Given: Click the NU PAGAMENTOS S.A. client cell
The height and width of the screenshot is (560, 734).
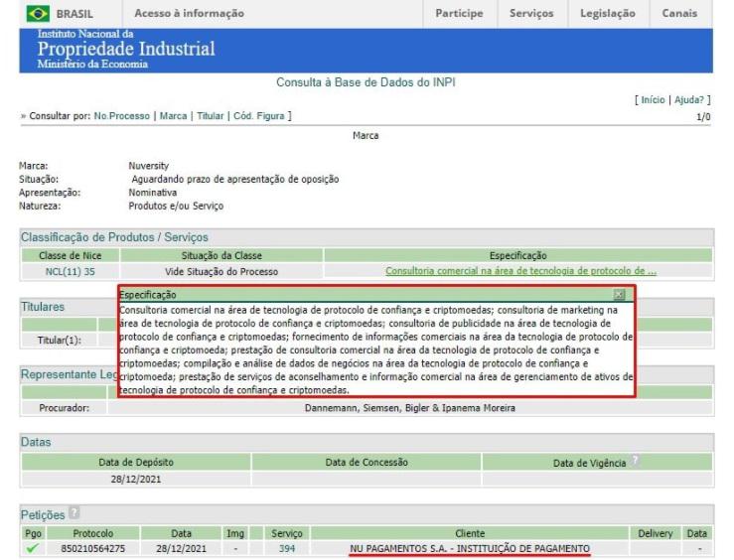Looking at the screenshot, I should coord(470,548).
